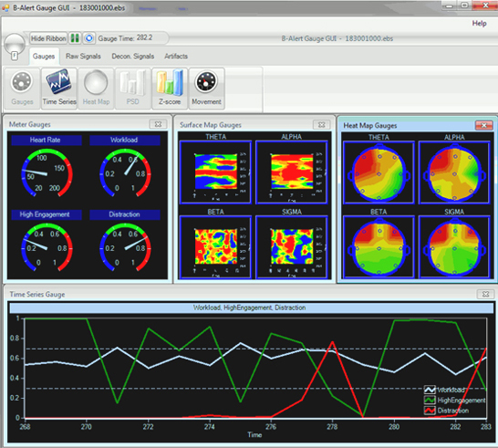Close the Surface Map Gauges panel
The width and height of the screenshot is (498, 448).
pyautogui.click(x=321, y=125)
